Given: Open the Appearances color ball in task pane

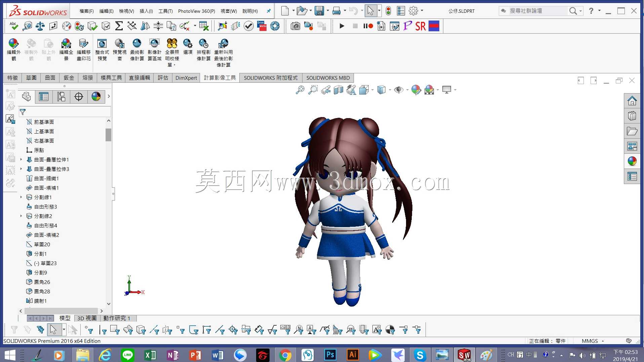Looking at the screenshot, I should coord(632,161).
